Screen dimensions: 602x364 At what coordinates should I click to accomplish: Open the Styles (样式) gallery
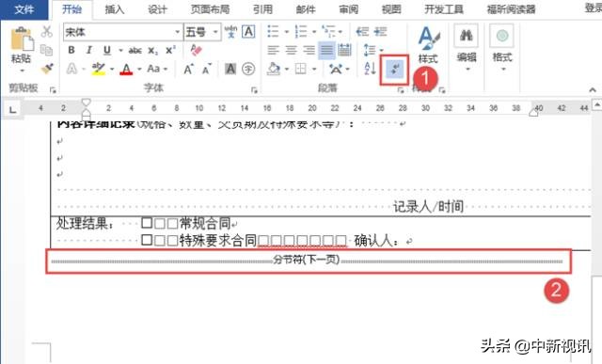(428, 45)
